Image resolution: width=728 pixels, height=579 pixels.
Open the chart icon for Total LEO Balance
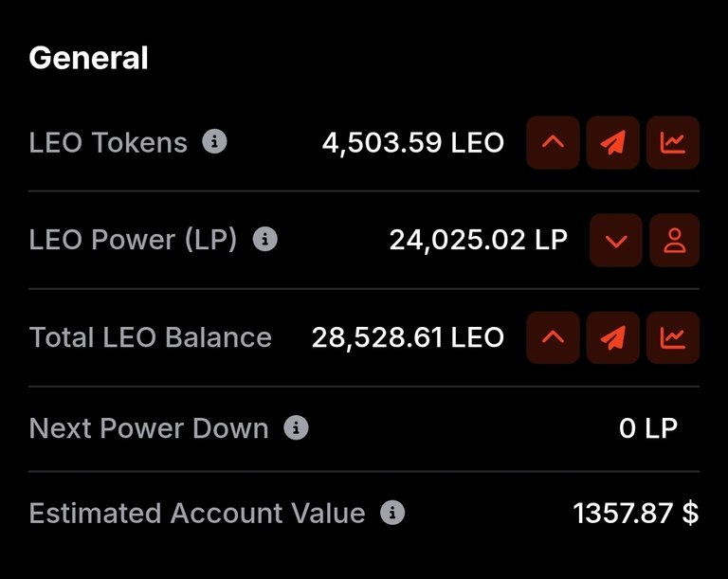click(673, 337)
